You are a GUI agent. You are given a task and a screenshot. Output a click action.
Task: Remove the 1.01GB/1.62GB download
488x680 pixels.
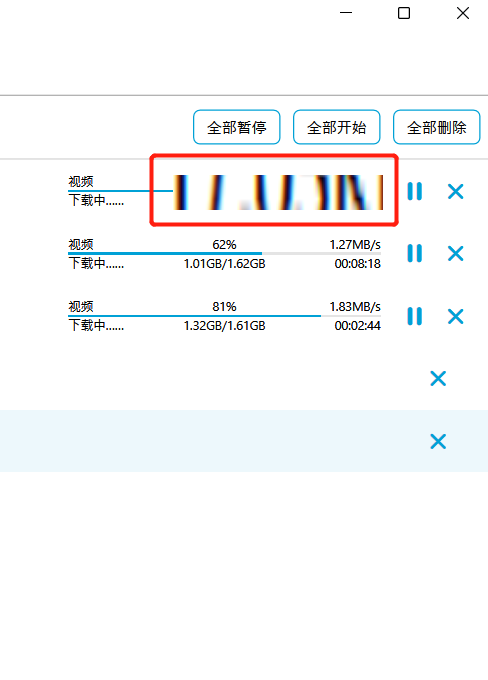(455, 253)
